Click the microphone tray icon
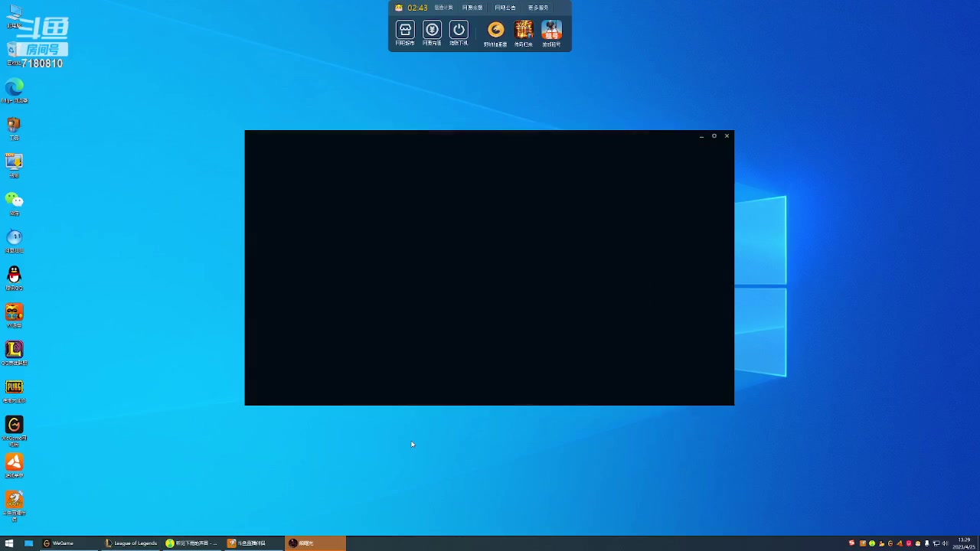The image size is (980, 551). coord(926,543)
